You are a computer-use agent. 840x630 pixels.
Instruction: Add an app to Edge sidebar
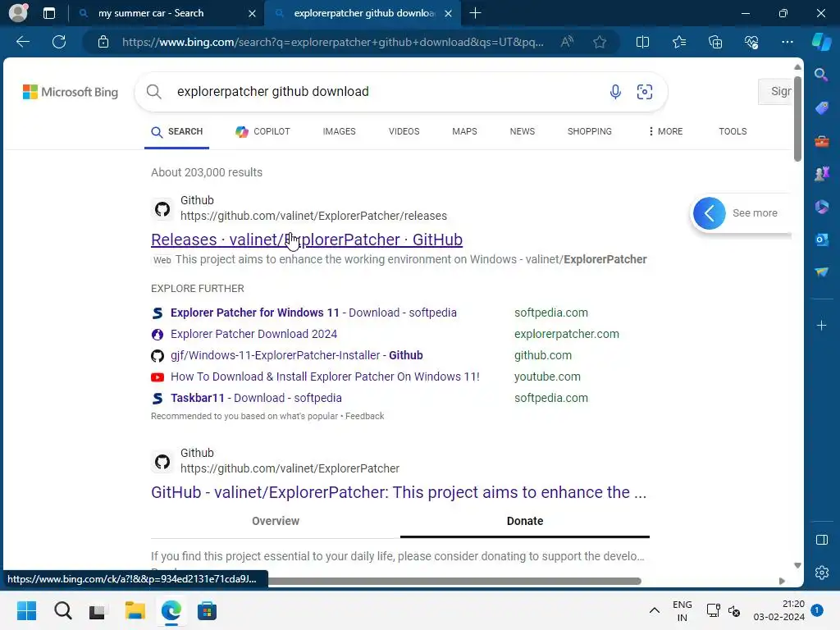[x=820, y=326]
